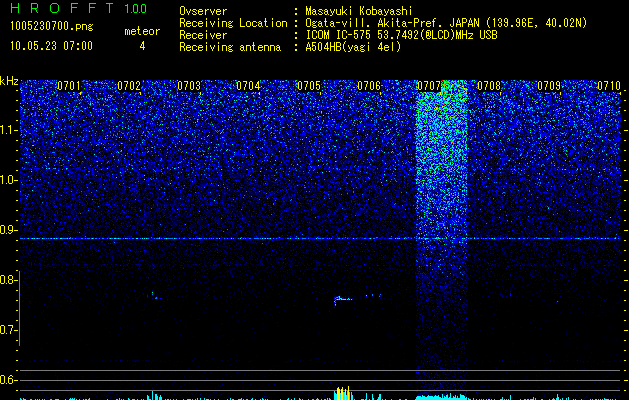Click the 0.6 kHz axis label
The image size is (629, 400).
(x=8, y=380)
